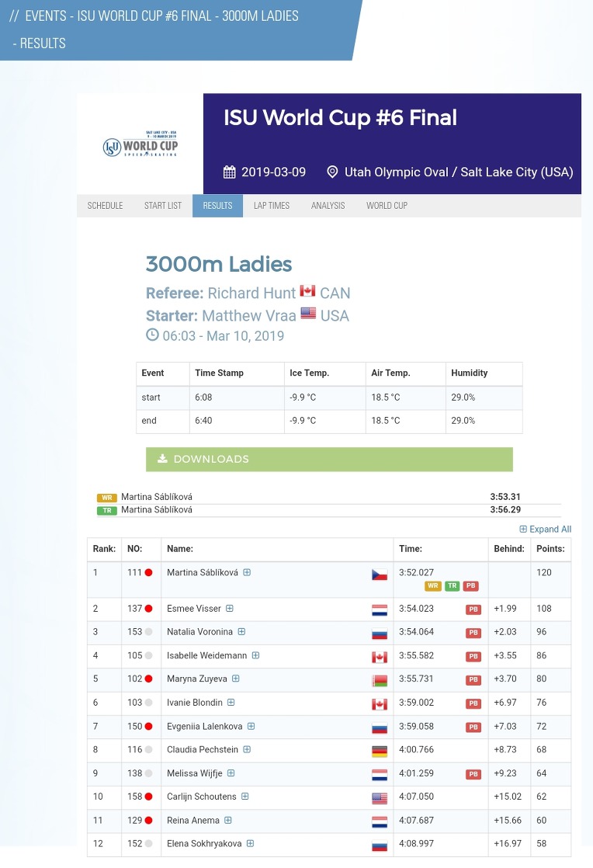The width and height of the screenshot is (593, 868).
Task: Open the Downloads green bar
Action: click(x=329, y=460)
